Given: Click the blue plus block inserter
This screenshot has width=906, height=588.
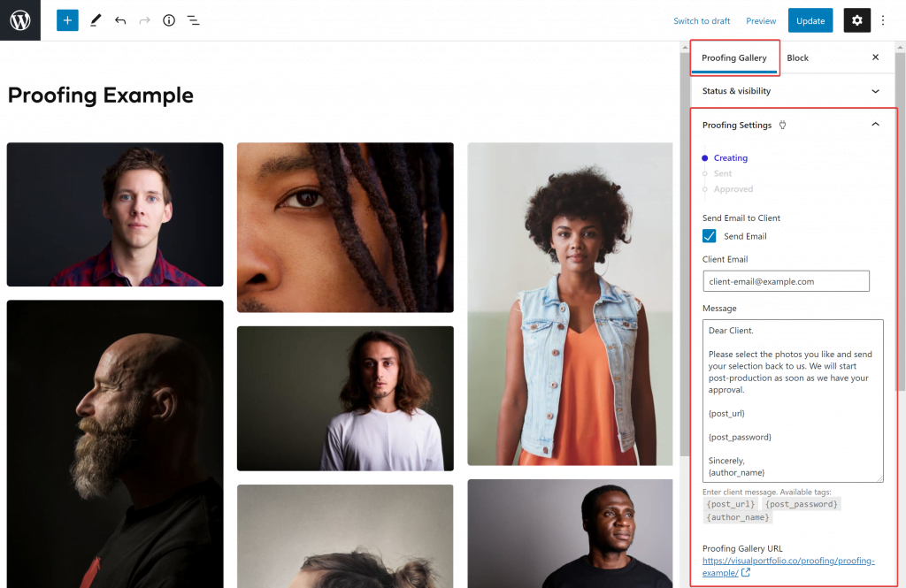Looking at the screenshot, I should coord(67,20).
